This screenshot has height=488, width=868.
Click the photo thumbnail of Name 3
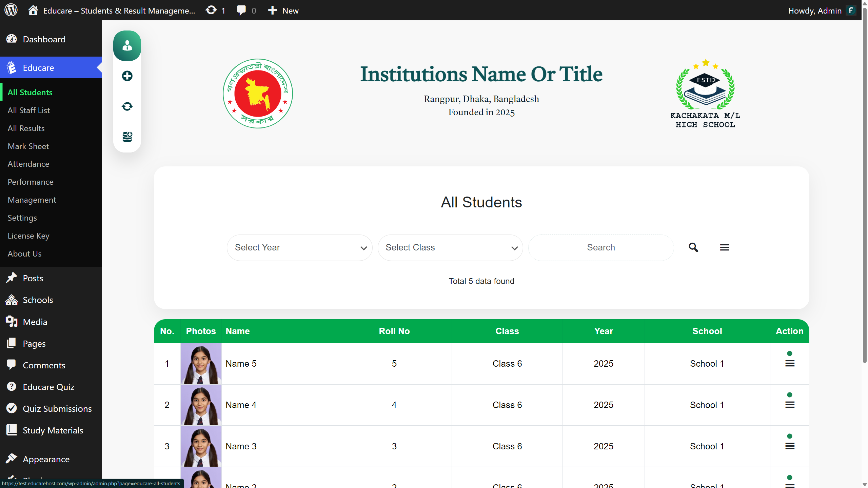pos(201,446)
